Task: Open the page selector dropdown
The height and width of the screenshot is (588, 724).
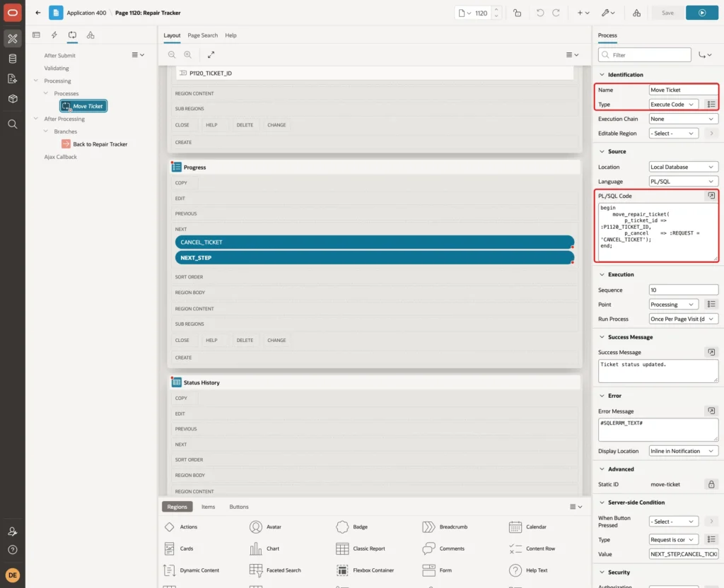Action: tap(465, 13)
